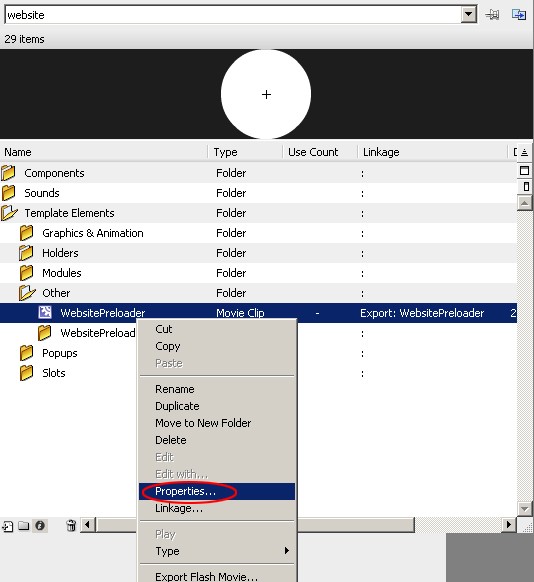Click the symbol preview white circle
The width and height of the screenshot is (534, 582).
(266, 94)
